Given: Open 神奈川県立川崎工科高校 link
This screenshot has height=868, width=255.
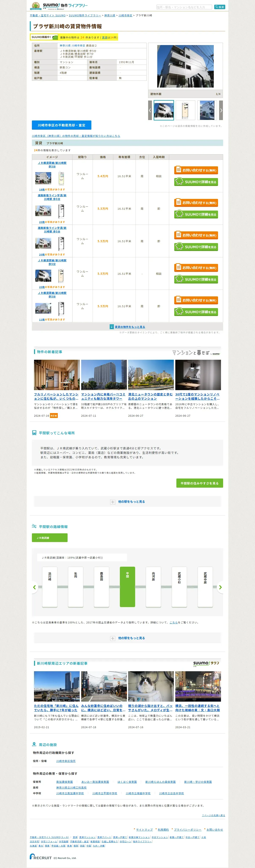Looking at the screenshot, I should (71, 787).
